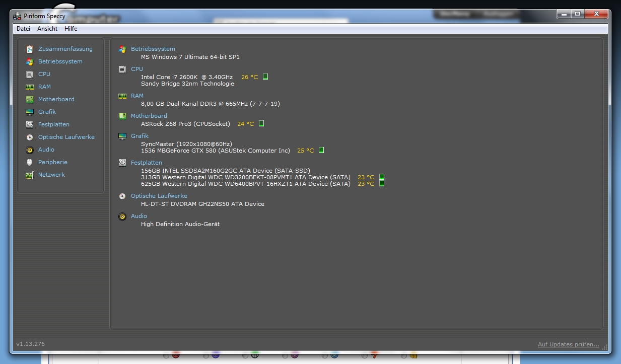Viewport: 621px width, 364px height.
Task: Click the HL-DT-ST DVDRAM GH22NS50 entry
Action: tap(202, 204)
